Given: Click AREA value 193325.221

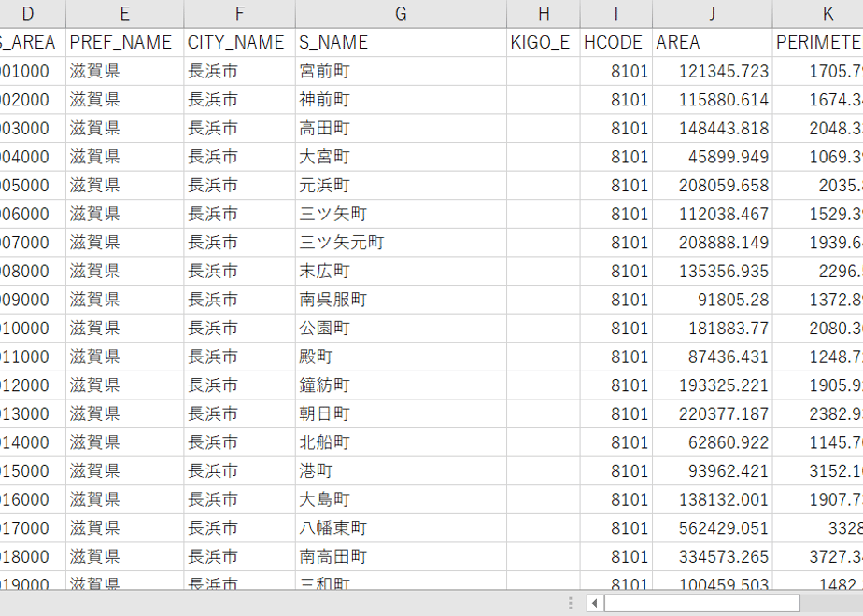Looking at the screenshot, I should tap(713, 385).
